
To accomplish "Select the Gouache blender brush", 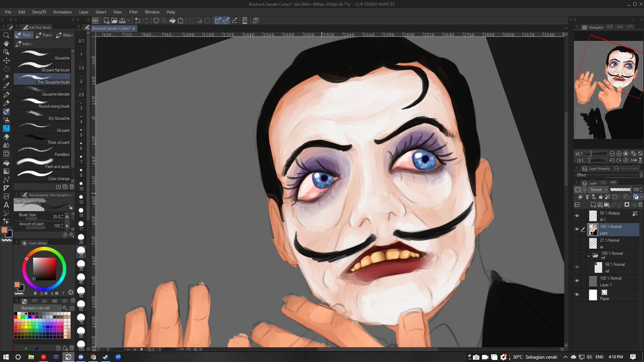I will tap(43, 91).
